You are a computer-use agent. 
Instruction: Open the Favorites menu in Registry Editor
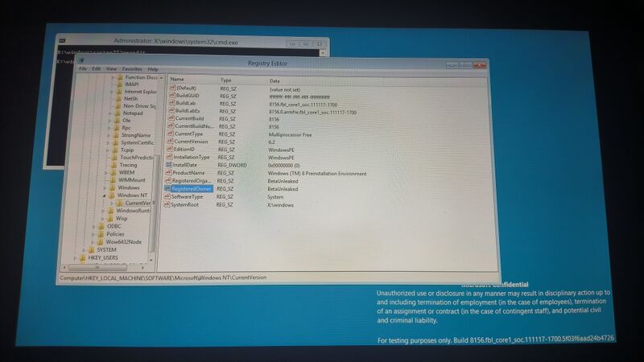[x=132, y=69]
